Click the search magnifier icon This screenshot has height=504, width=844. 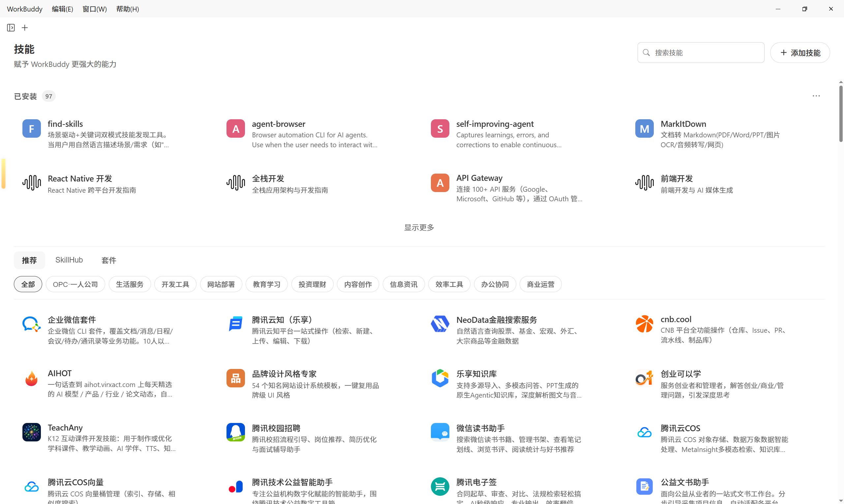click(x=646, y=53)
